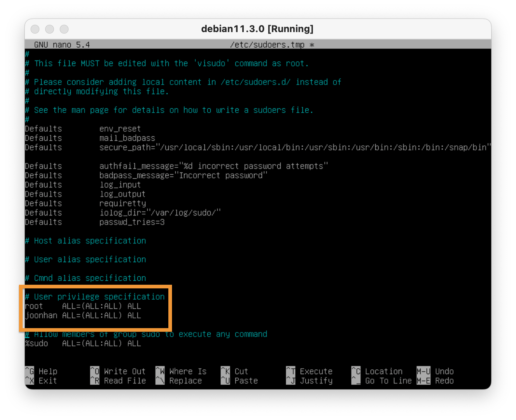The image size is (516, 420).
Task: Click the ^G Help shortcut in nano
Action: [x=41, y=371]
